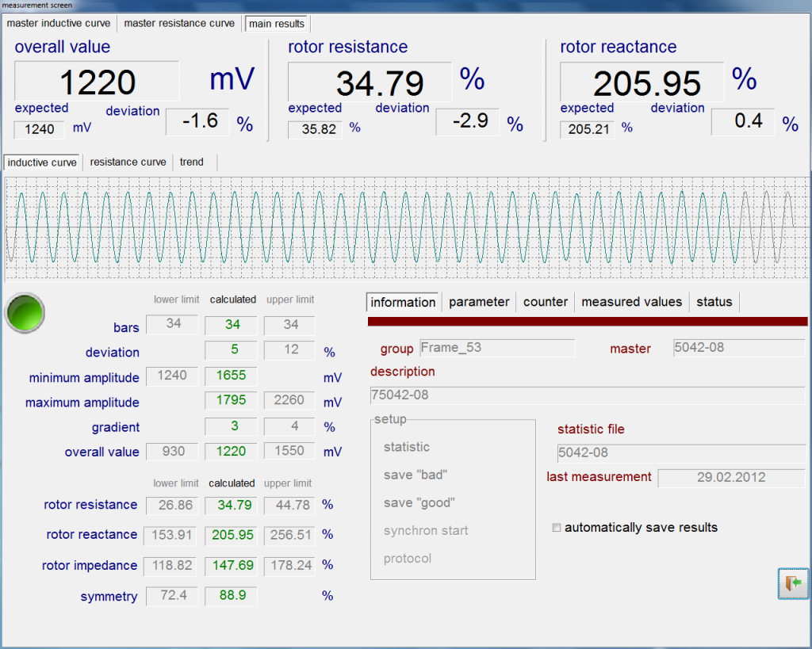
Task: View the measured values tab
Action: tap(631, 302)
